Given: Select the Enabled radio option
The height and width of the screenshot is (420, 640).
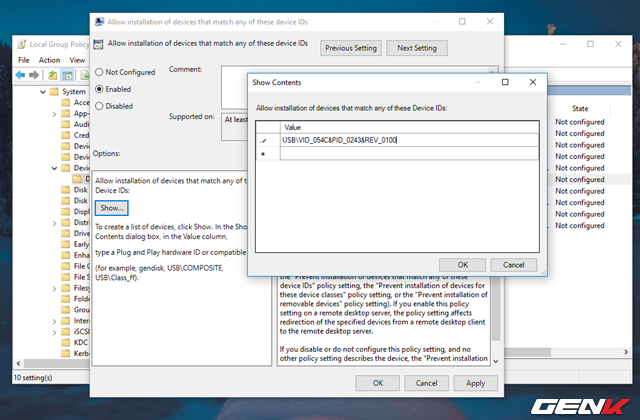Looking at the screenshot, I should click(99, 89).
